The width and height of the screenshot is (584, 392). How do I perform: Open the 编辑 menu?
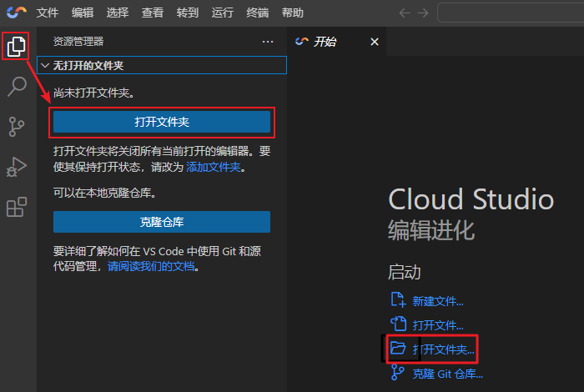[x=83, y=13]
